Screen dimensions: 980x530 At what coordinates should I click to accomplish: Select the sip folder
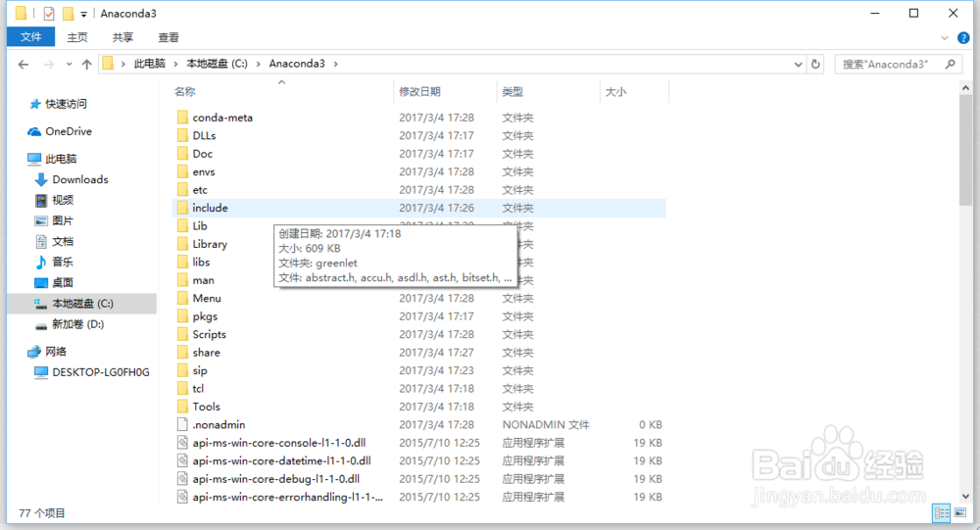[199, 370]
